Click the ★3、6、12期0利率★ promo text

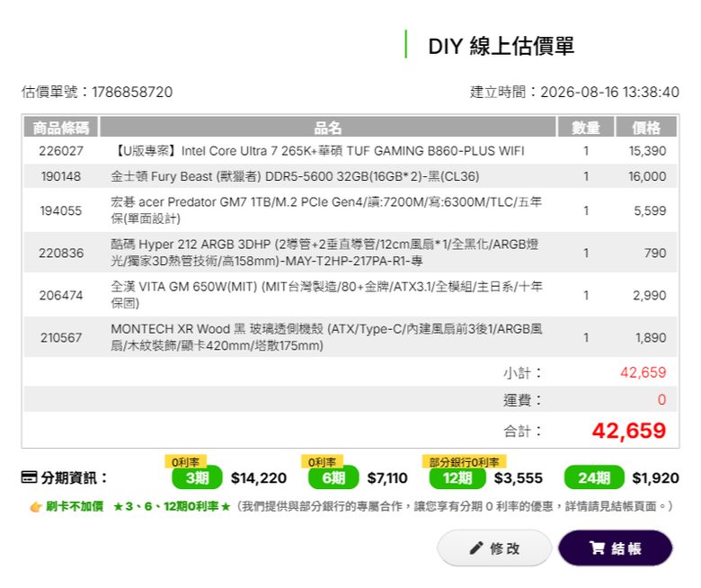tap(172, 506)
